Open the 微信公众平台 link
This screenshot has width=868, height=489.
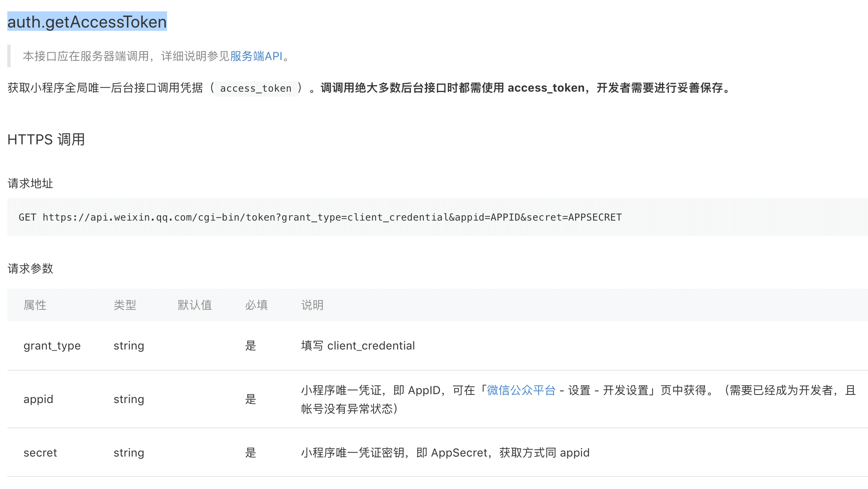521,390
